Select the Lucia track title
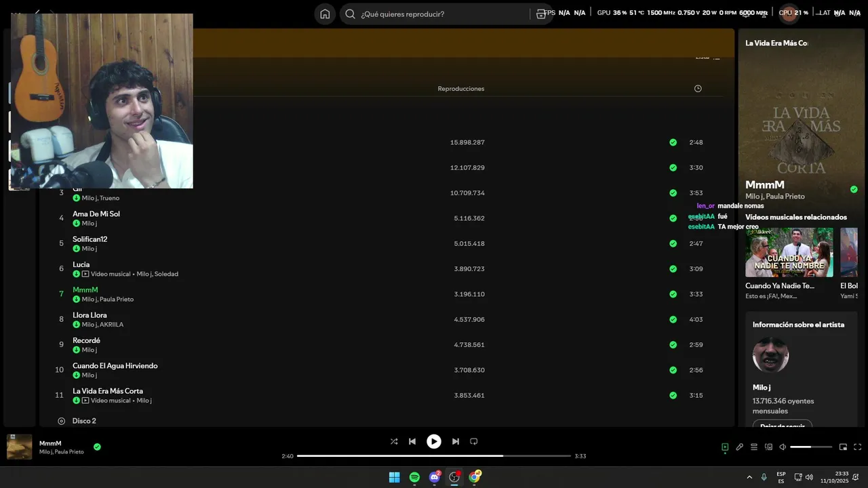This screenshot has width=868, height=488. 81,264
